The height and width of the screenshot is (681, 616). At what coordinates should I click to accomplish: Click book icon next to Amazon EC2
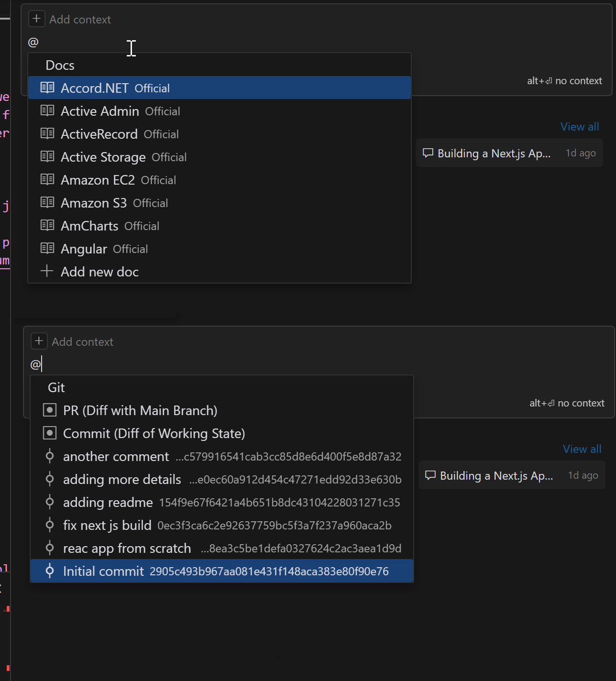click(x=47, y=179)
